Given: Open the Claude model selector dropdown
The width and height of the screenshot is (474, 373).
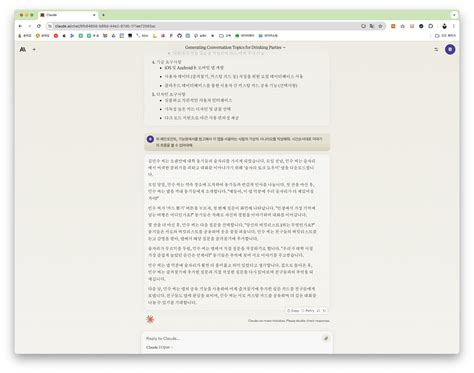Looking at the screenshot, I should click(x=159, y=347).
